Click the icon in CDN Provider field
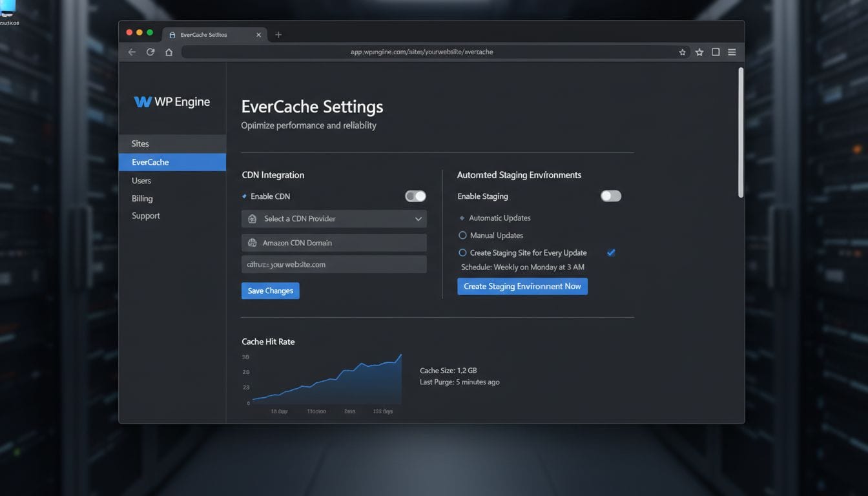The image size is (868, 496). [x=252, y=219]
